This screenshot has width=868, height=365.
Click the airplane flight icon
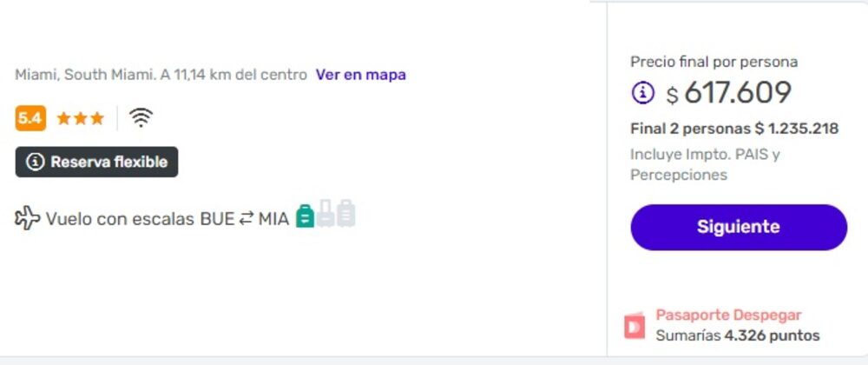tap(27, 218)
